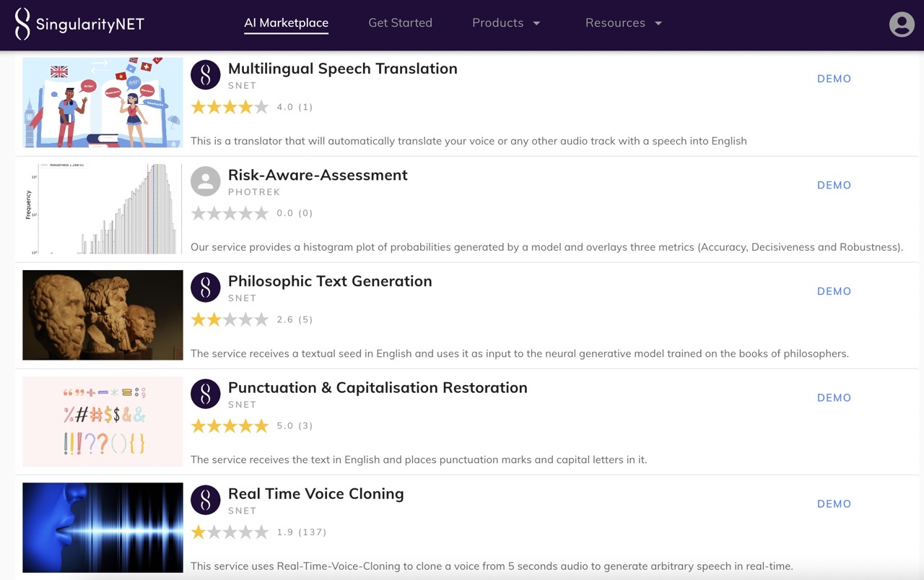Click the first star in Risk-Aware-Assessment rating
This screenshot has height=580, width=924.
(x=199, y=212)
